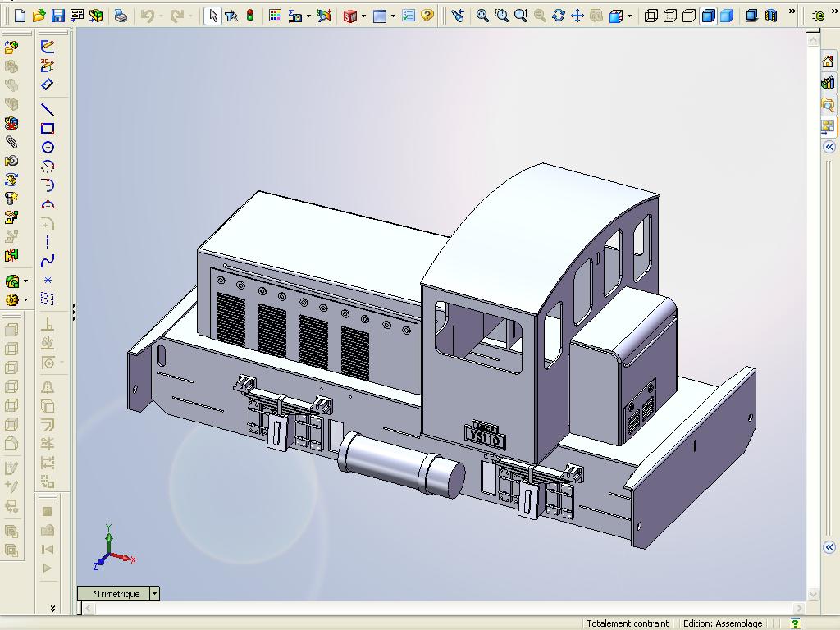840x630 pixels.
Task: Click the status bar help button
Action: pos(796,623)
